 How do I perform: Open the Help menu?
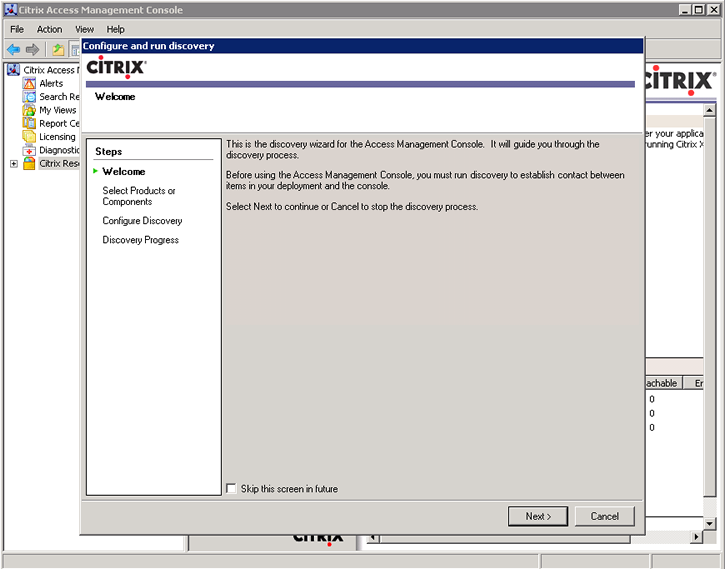[x=116, y=29]
